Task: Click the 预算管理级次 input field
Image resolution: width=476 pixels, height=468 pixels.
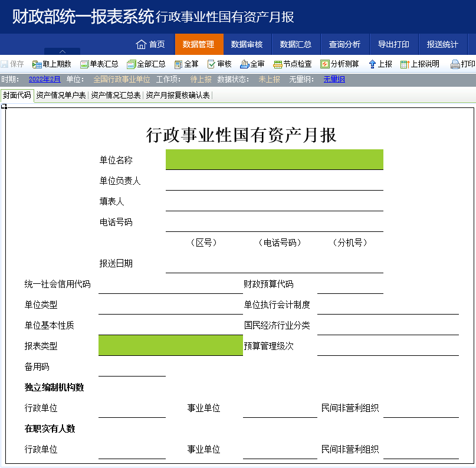Action: pyautogui.click(x=388, y=346)
